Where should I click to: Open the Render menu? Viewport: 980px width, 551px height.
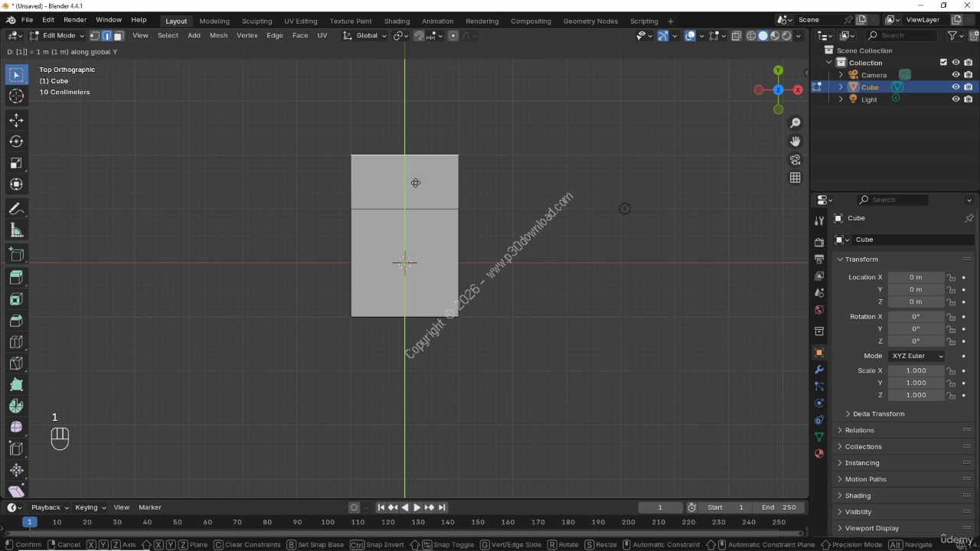click(75, 19)
